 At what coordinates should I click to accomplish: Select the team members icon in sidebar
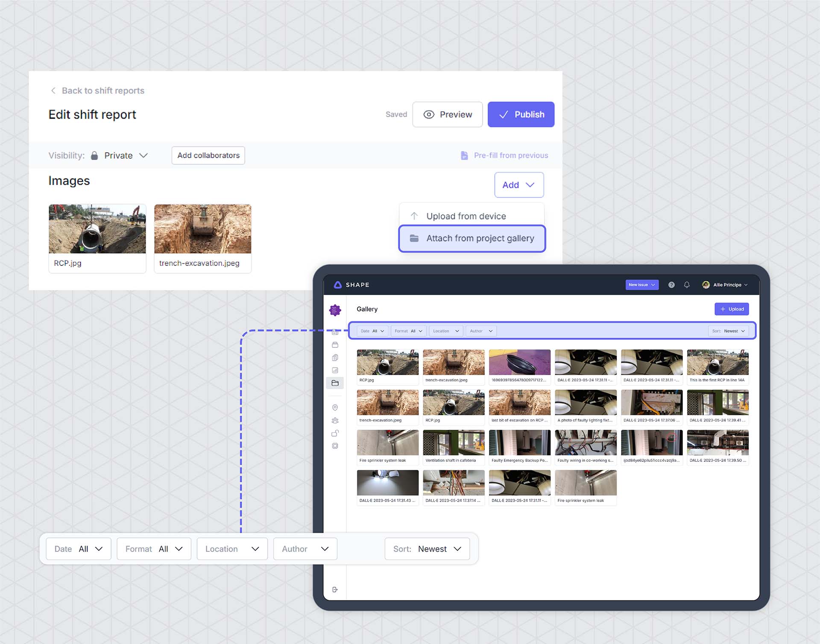coord(335,420)
